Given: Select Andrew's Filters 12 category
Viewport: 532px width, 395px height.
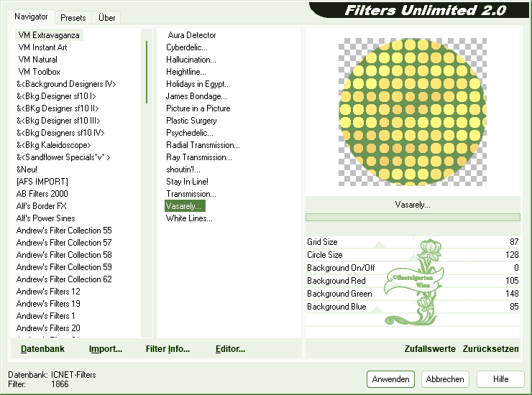Looking at the screenshot, I should click(48, 292).
